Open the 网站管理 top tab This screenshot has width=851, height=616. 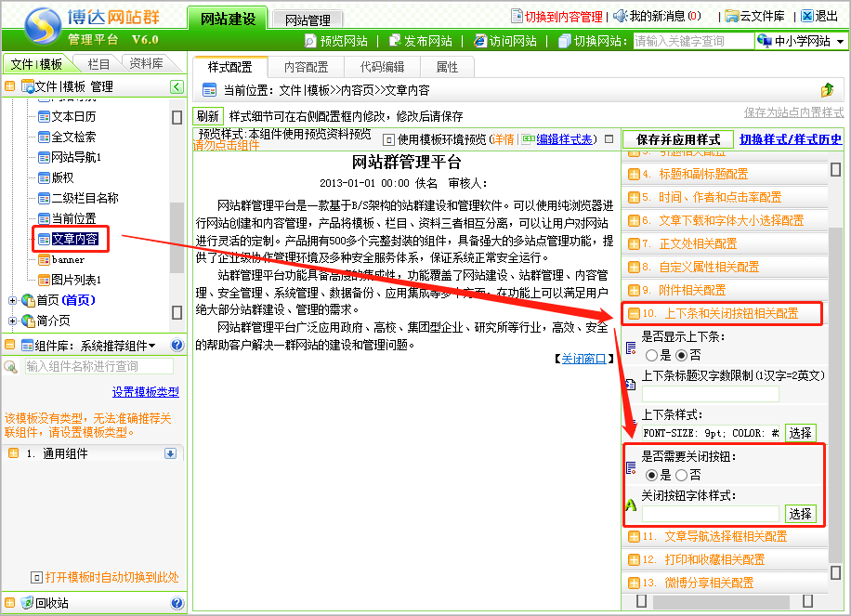pos(308,19)
